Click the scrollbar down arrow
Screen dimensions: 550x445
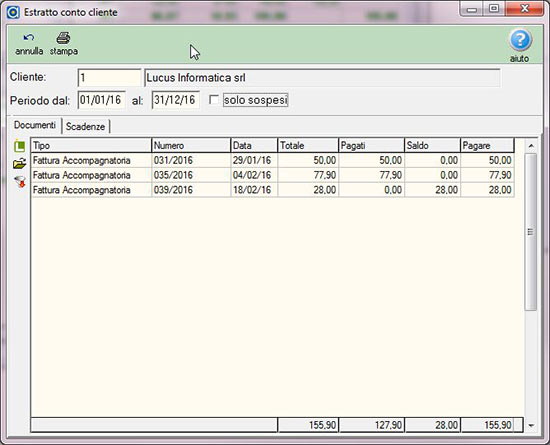click(x=531, y=425)
